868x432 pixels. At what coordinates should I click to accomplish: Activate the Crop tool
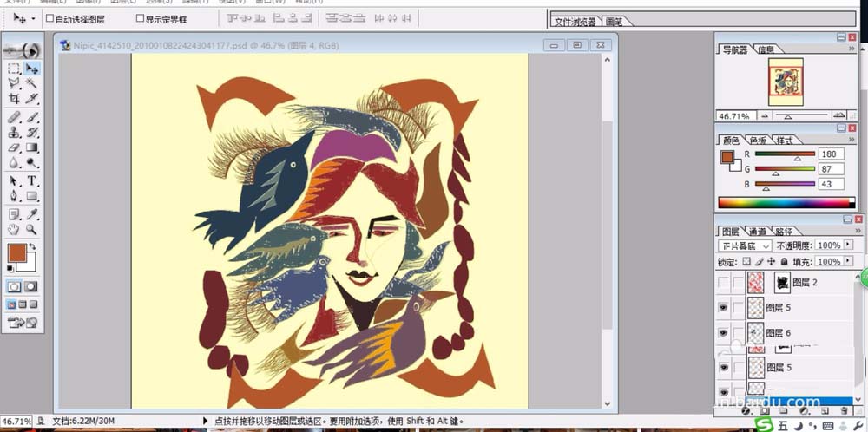tap(14, 99)
